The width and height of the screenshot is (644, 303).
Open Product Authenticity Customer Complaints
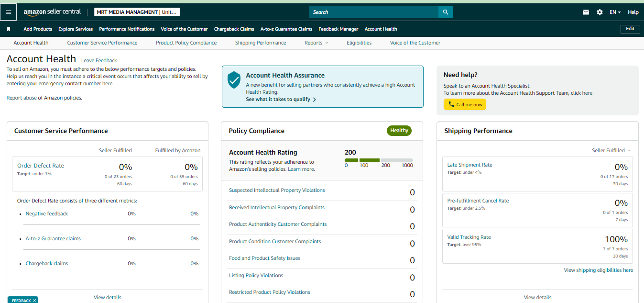pyautogui.click(x=278, y=224)
